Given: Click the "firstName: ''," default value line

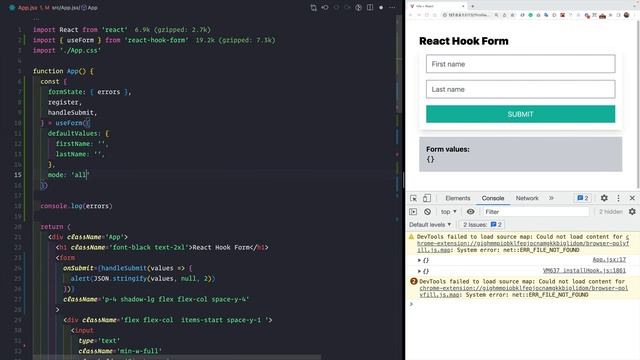Looking at the screenshot, I should coord(82,144).
